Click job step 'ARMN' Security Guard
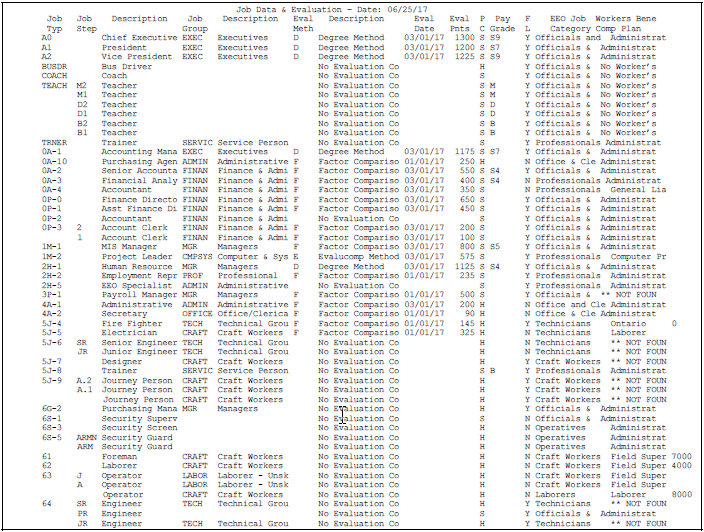The height and width of the screenshot is (532, 704). (x=86, y=438)
